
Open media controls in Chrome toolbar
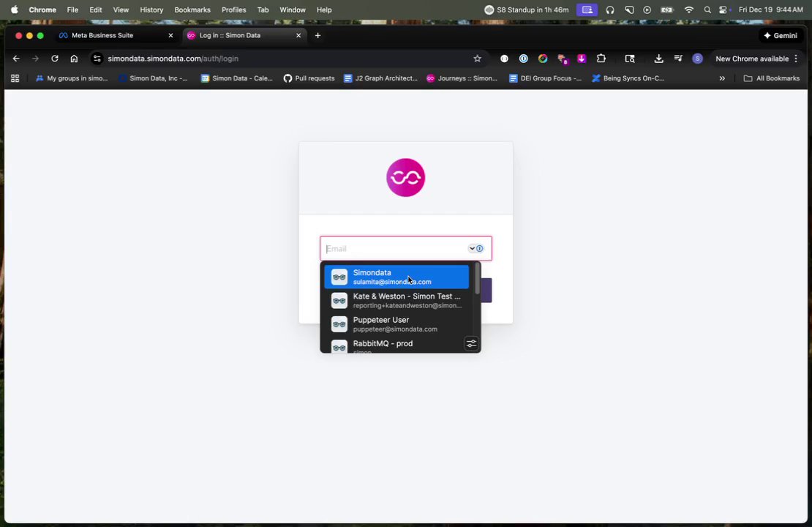point(678,59)
